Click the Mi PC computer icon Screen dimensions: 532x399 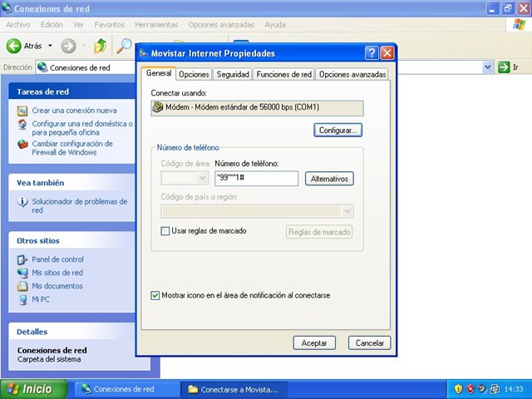coord(22,299)
